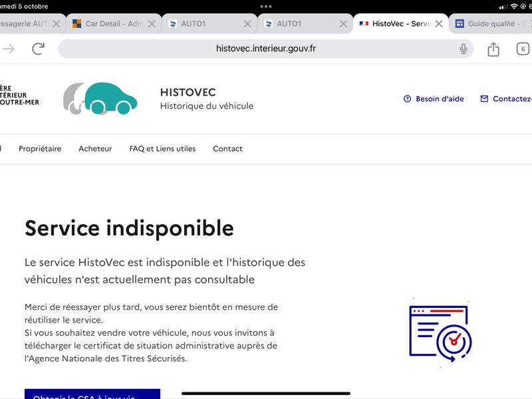Close the HistoVec tab

(x=439, y=24)
